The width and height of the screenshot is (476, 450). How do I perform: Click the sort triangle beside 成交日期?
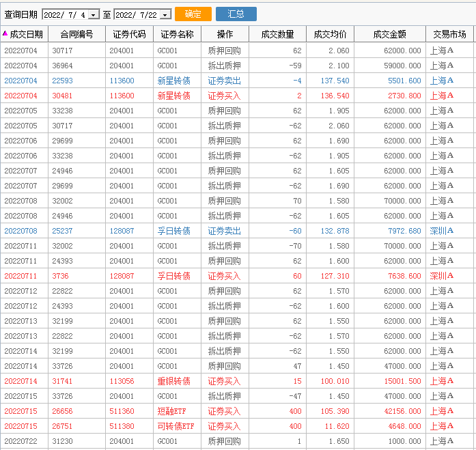click(x=5, y=33)
